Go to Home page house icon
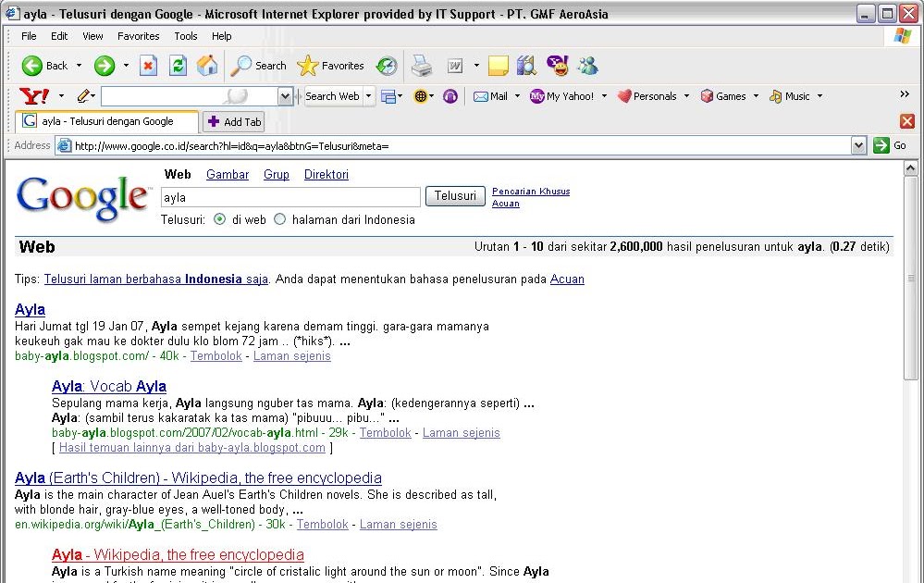Screen dimensions: 924x583 pyautogui.click(x=207, y=66)
